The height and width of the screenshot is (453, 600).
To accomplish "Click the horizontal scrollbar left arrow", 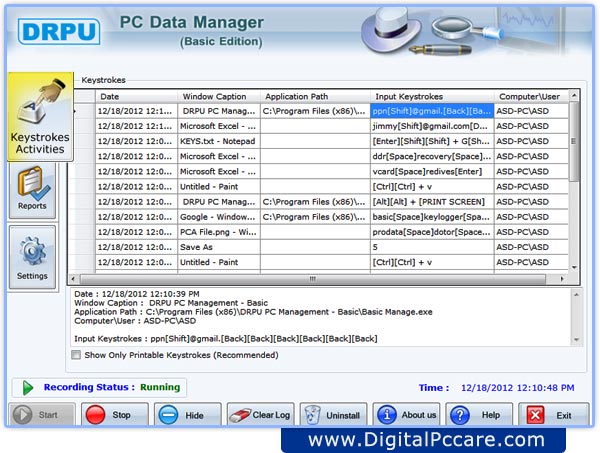I will pyautogui.click(x=73, y=279).
